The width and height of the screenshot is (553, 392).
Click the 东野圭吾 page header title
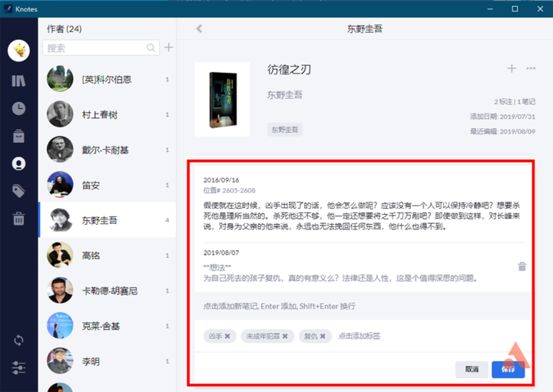point(365,29)
